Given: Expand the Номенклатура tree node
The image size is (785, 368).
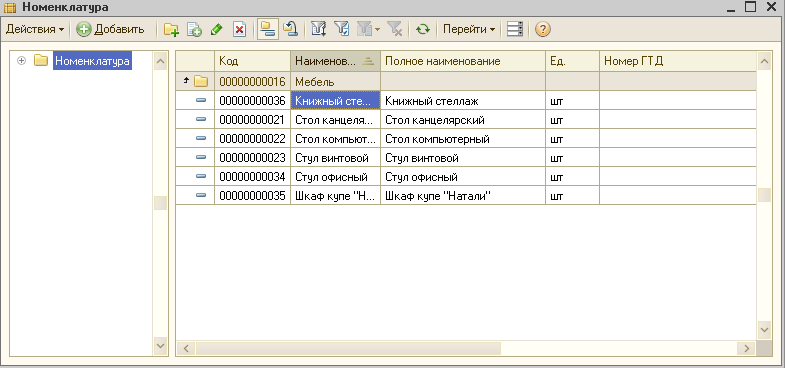Looking at the screenshot, I should pyautogui.click(x=21, y=61).
